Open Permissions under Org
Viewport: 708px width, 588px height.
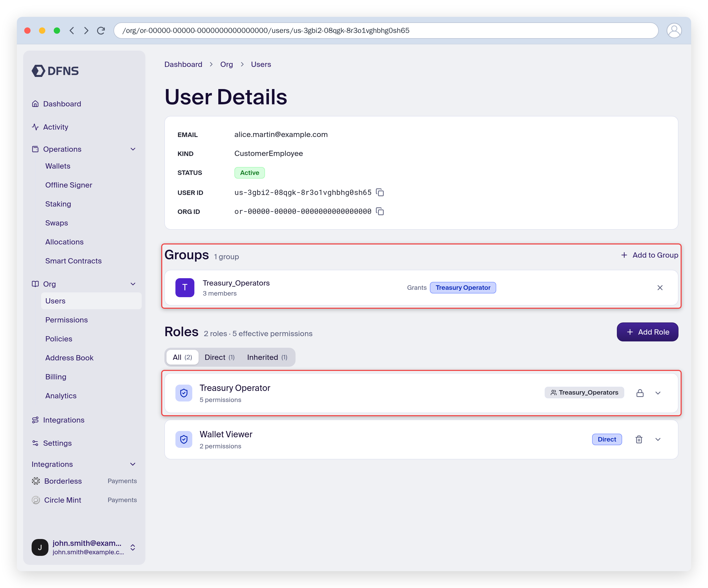66,320
